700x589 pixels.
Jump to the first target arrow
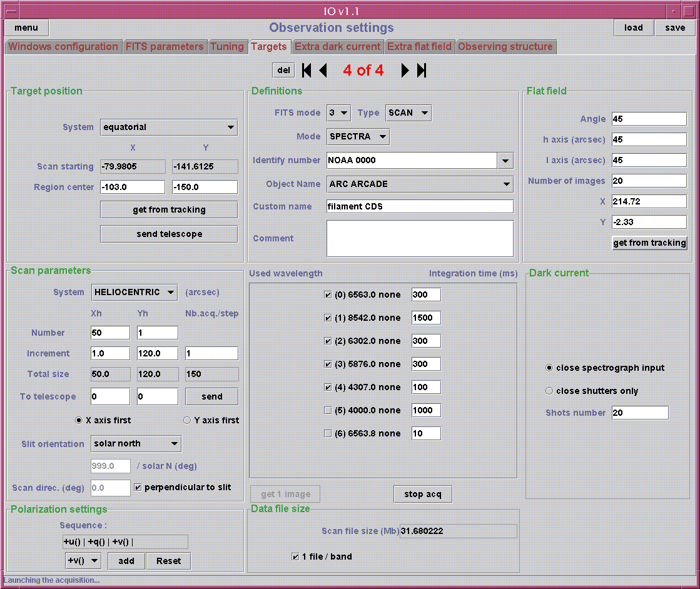click(307, 71)
